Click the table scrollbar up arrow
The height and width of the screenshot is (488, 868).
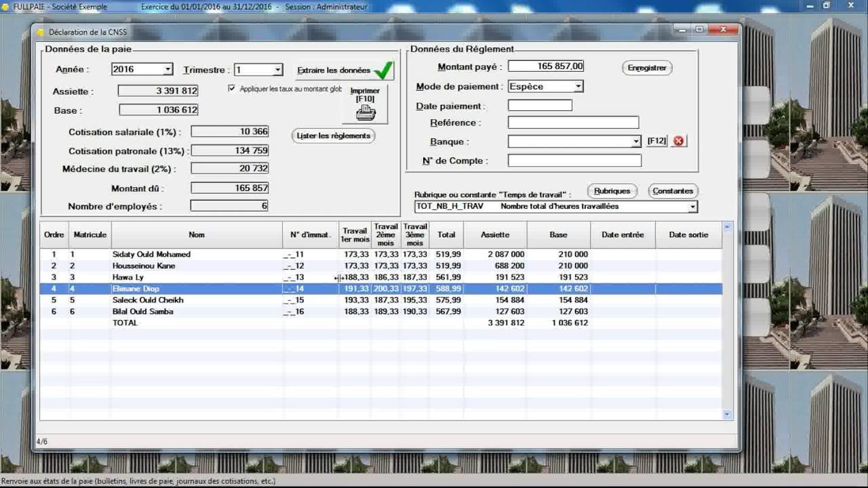728,226
